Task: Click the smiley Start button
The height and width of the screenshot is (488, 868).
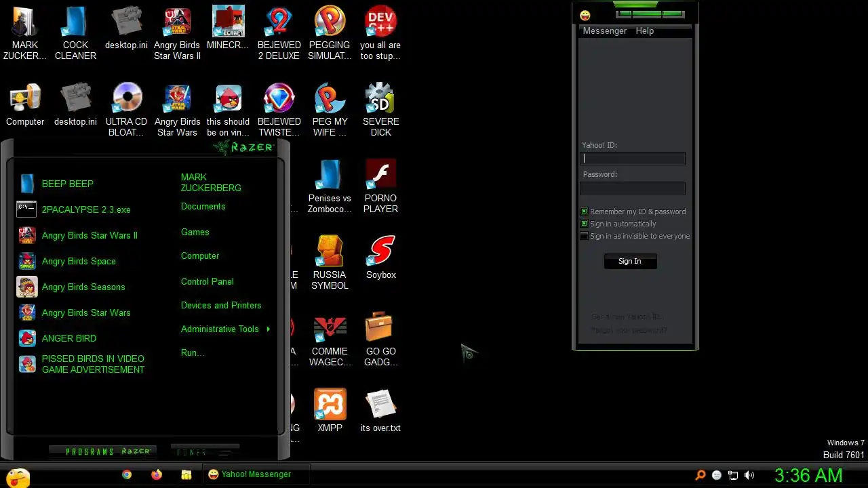Action: (17, 476)
